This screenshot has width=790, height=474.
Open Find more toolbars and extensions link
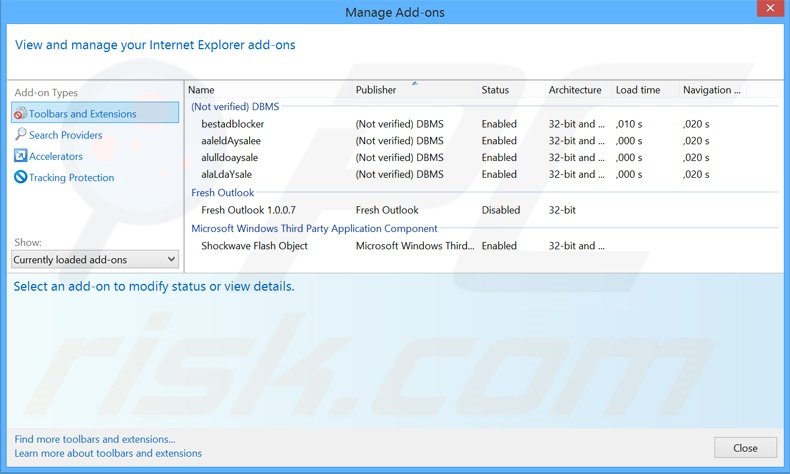point(95,439)
